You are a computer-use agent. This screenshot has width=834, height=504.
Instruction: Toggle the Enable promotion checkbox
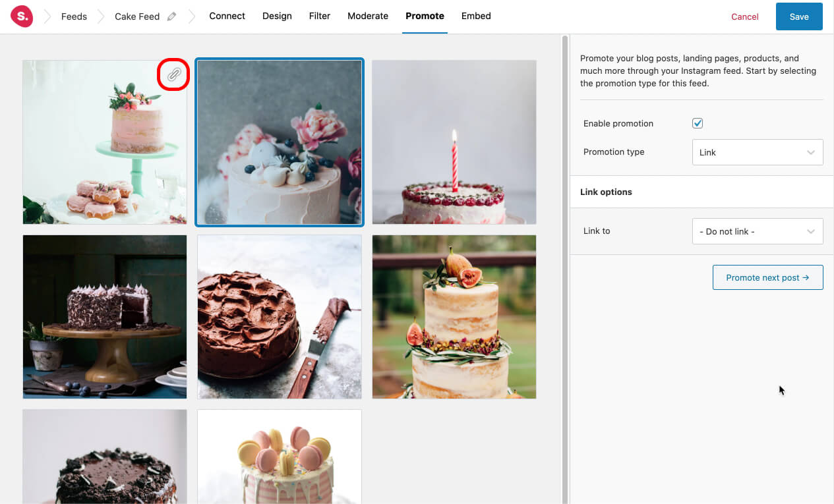pyautogui.click(x=698, y=123)
